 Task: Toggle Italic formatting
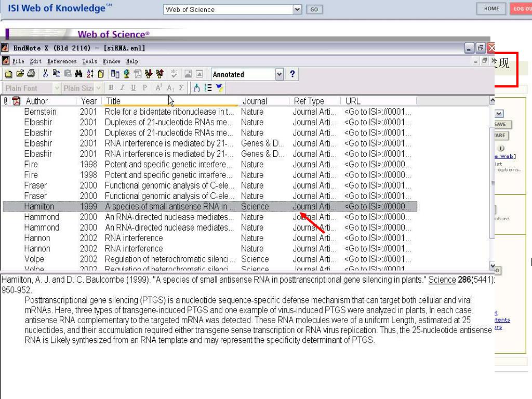[x=122, y=88]
